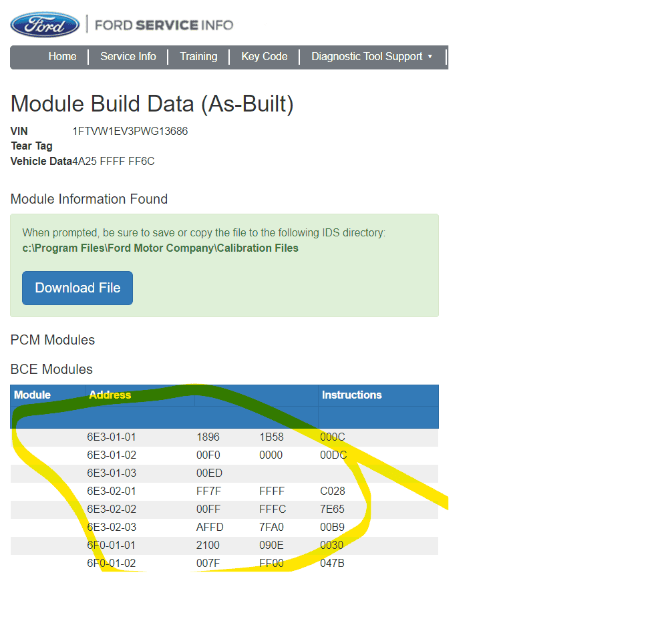
Task: Click the Ford oval logo
Action: click(45, 25)
